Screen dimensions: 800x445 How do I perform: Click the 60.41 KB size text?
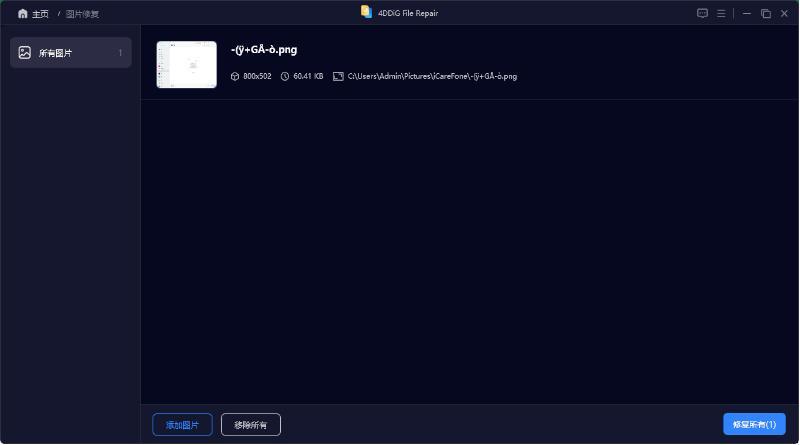308,77
